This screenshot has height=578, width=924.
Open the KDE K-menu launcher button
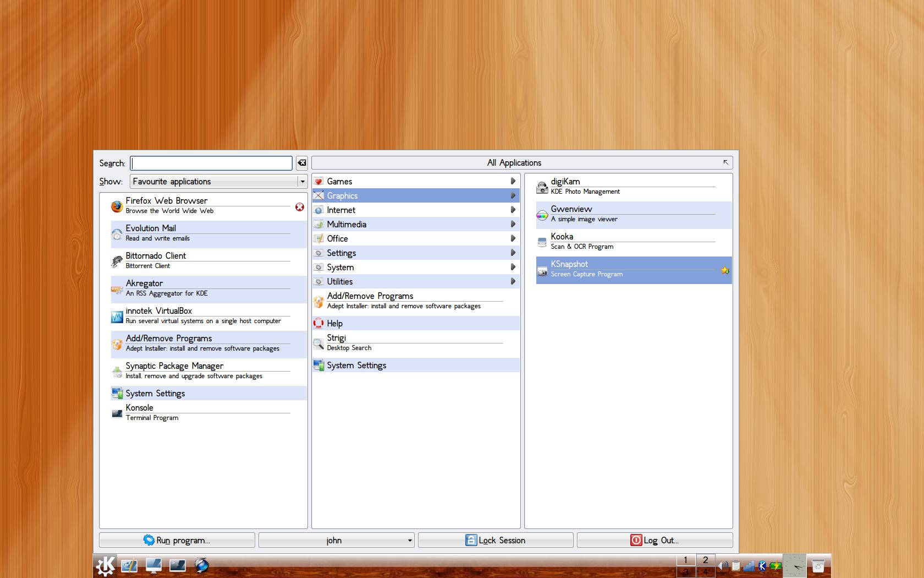click(105, 565)
